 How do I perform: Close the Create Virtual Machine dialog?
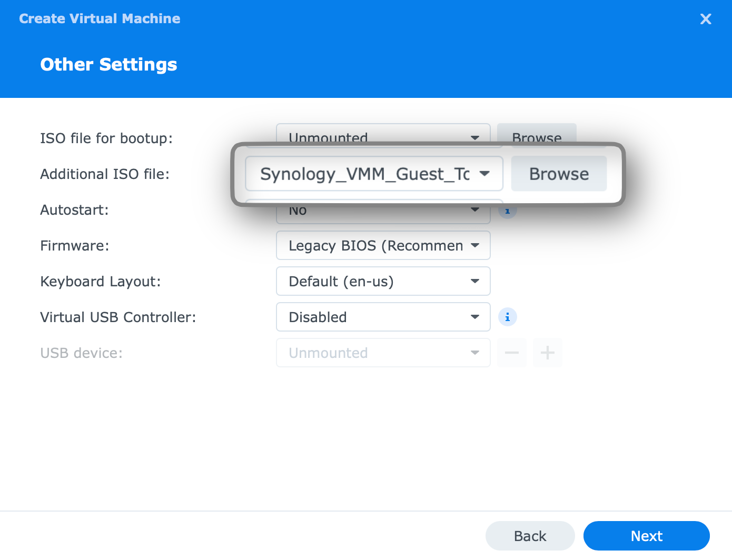(706, 19)
